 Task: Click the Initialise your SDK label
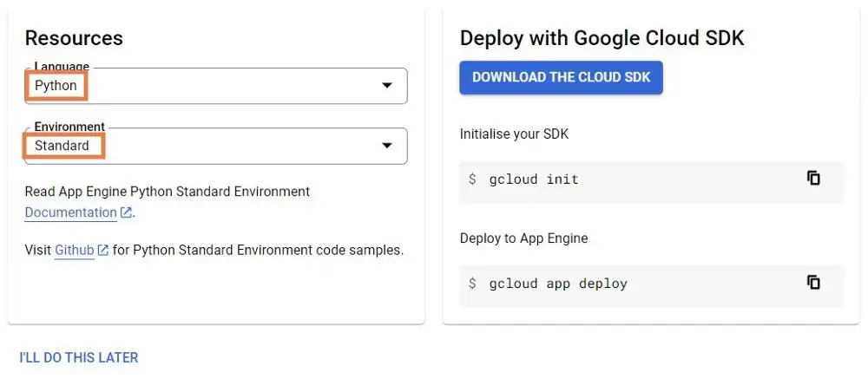point(514,134)
